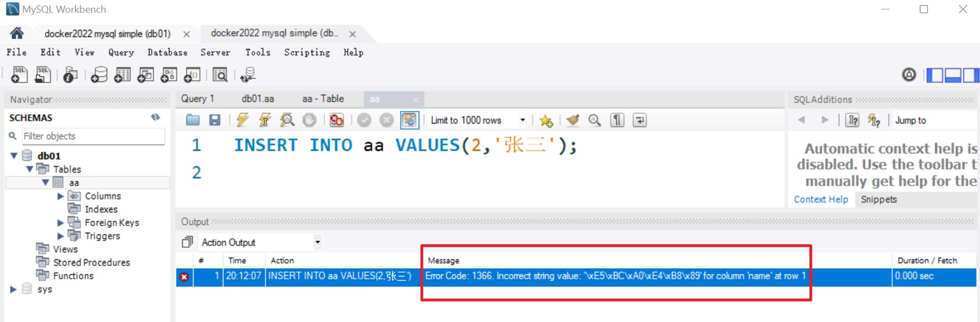Create a new table icon
The height and width of the screenshot is (322, 980).
(122, 74)
